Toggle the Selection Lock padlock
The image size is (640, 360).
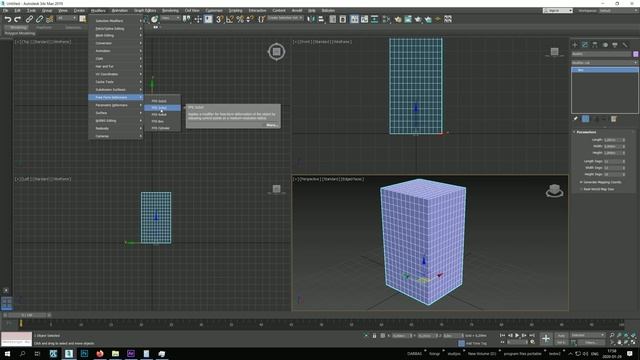pyautogui.click(x=374, y=336)
